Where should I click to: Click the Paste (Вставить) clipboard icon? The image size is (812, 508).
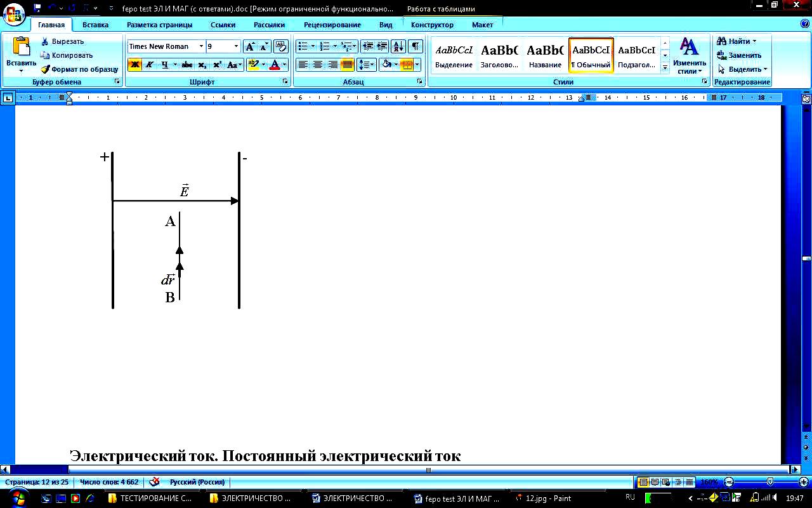point(21,48)
